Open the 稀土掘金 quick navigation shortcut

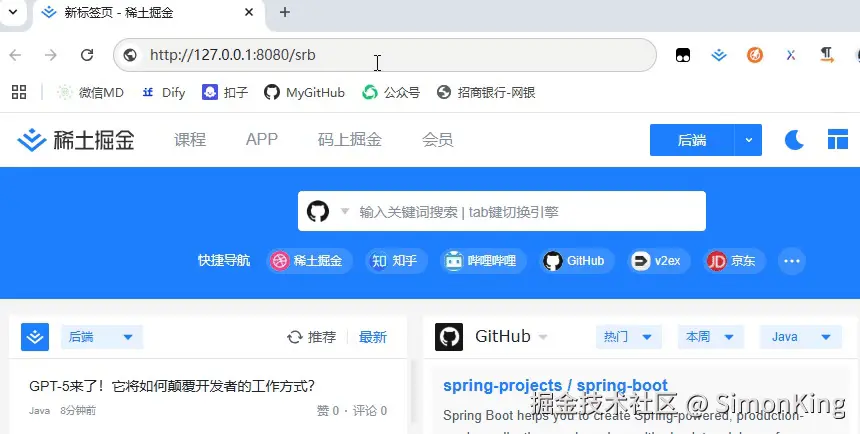tap(309, 261)
